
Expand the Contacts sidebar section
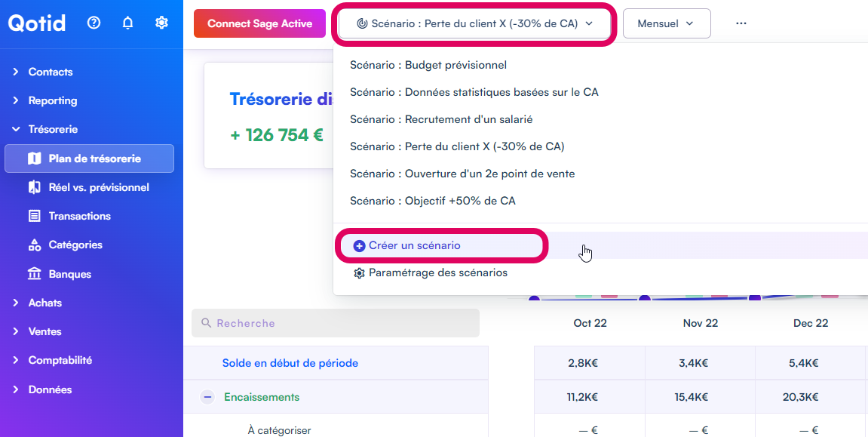(x=16, y=72)
